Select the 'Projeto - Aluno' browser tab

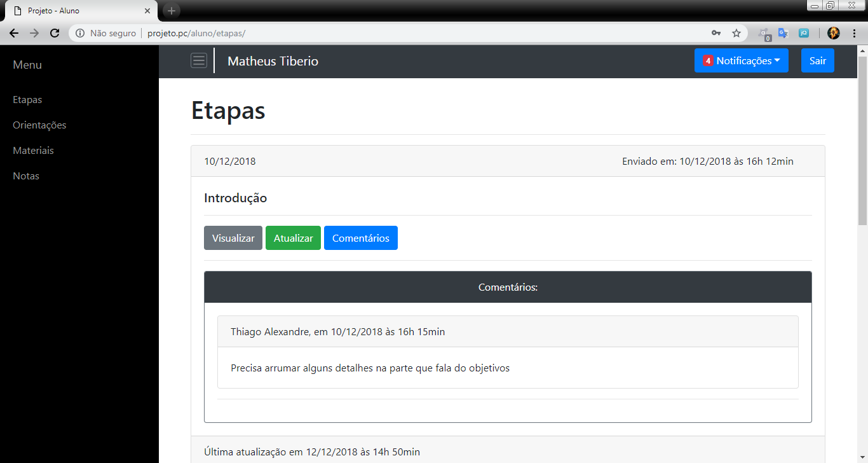79,11
